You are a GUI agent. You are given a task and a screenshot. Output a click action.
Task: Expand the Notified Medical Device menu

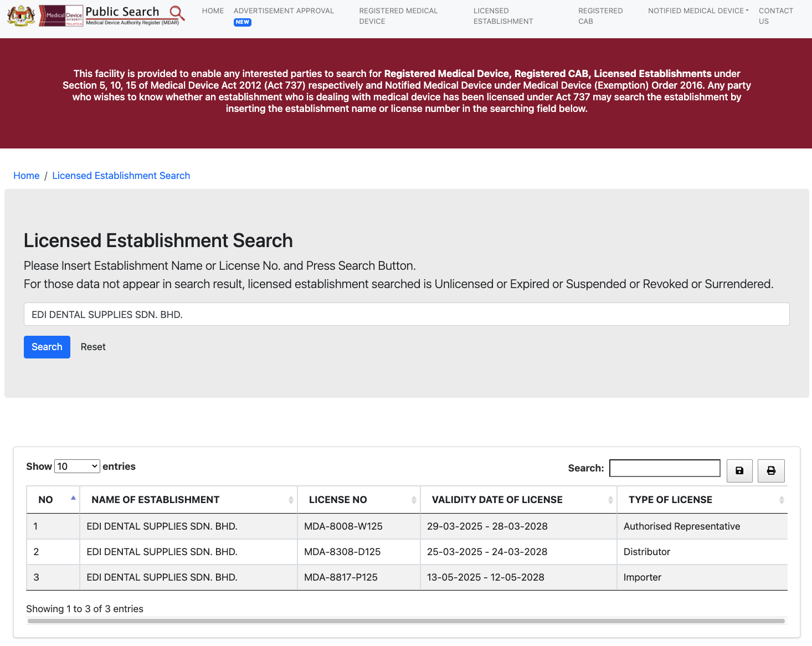coord(698,11)
